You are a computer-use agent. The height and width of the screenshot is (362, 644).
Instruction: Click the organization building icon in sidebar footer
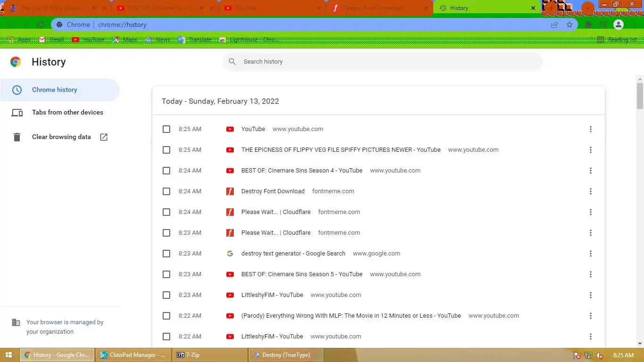point(16,322)
